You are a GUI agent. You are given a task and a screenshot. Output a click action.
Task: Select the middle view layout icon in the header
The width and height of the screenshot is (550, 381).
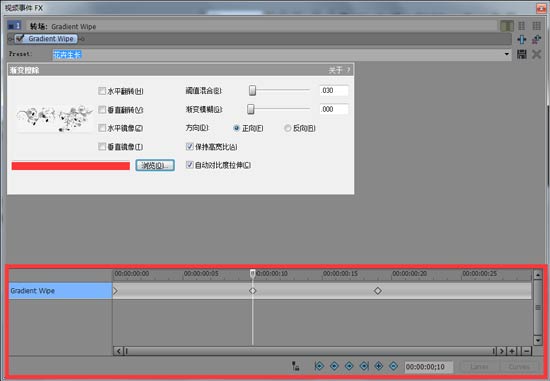[x=522, y=26]
